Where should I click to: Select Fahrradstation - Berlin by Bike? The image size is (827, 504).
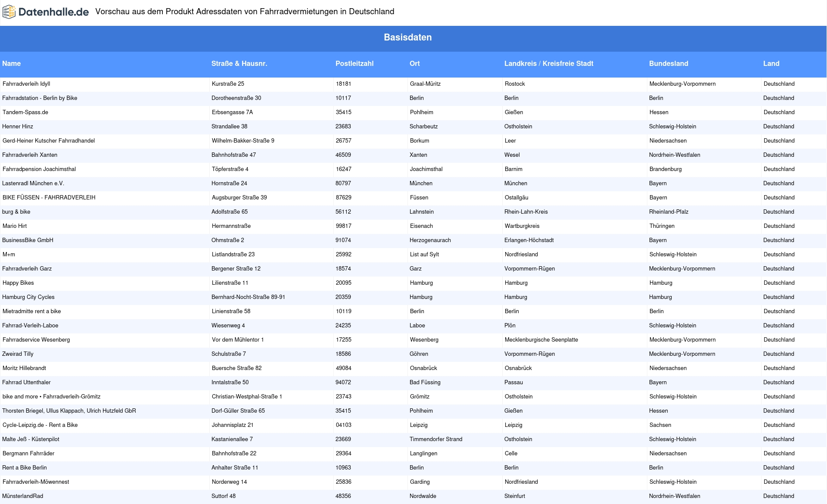coord(40,98)
